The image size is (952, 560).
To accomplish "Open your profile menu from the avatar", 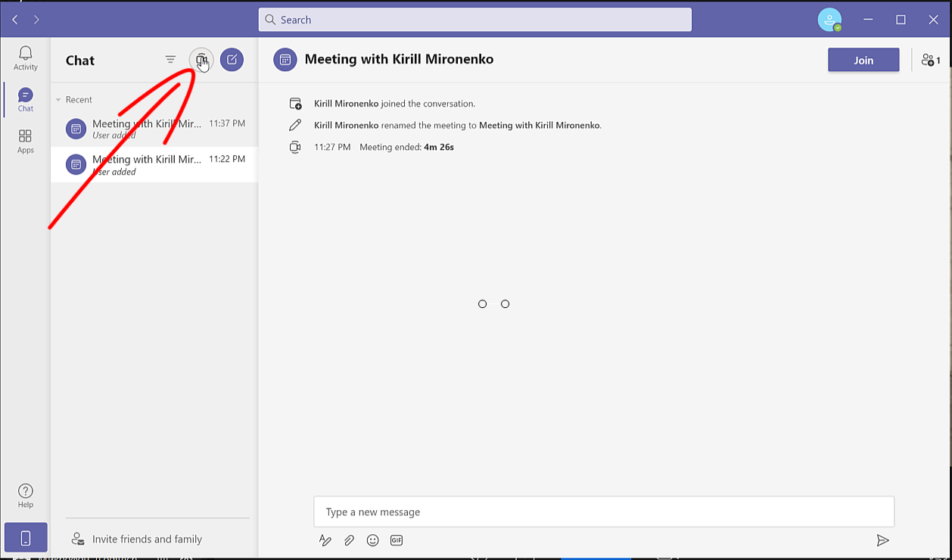I will tap(829, 20).
